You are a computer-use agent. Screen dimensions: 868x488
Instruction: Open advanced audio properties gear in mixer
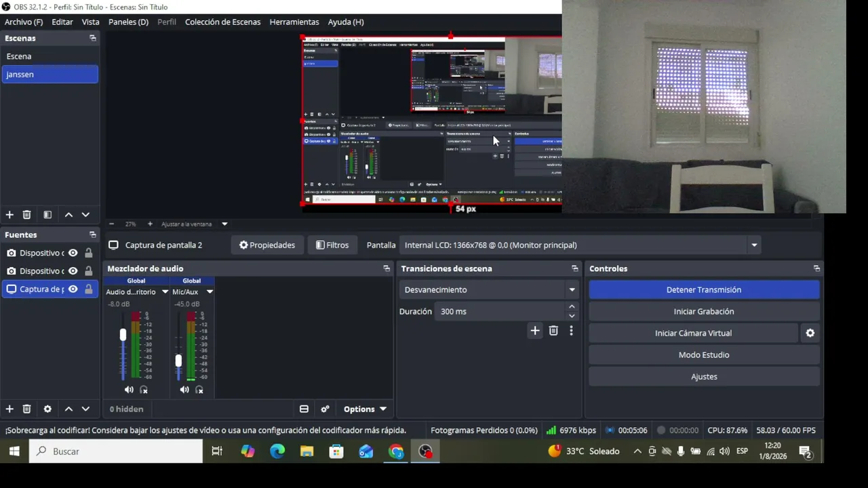tap(325, 409)
